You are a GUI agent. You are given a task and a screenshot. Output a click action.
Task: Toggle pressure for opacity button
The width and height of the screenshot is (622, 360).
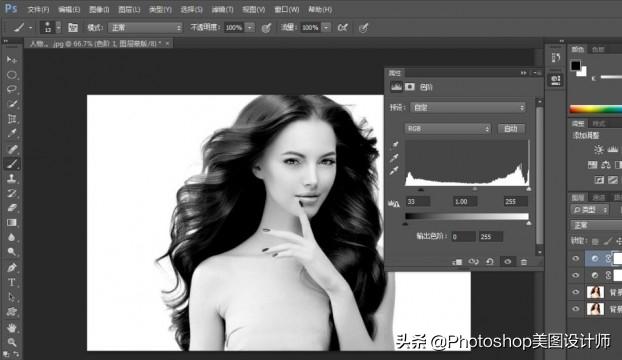point(267,27)
